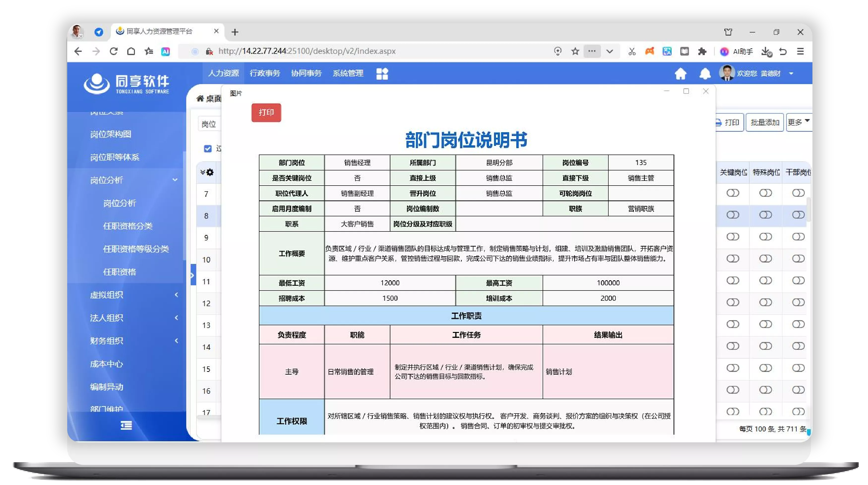Go to the platform home via house icon

pyautogui.click(x=681, y=73)
